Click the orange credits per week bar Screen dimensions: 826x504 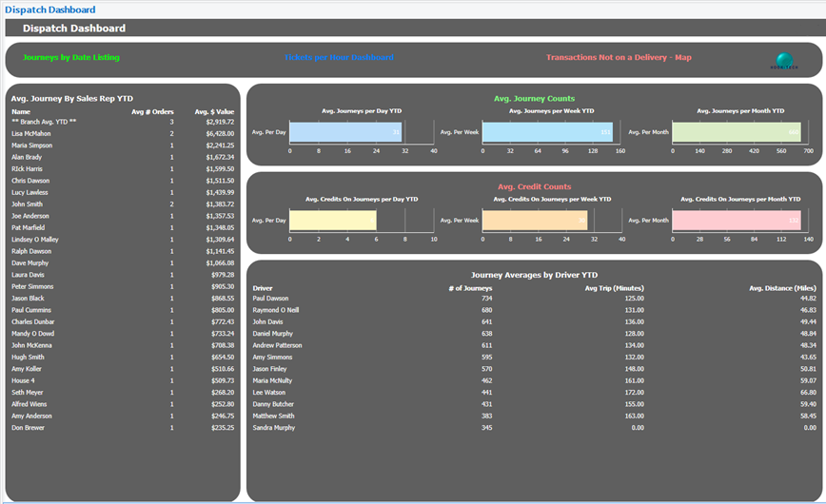tap(535, 221)
